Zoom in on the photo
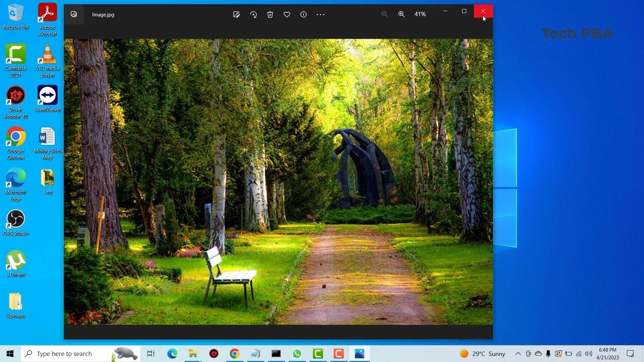Viewport: 644px width, 362px height. point(401,14)
